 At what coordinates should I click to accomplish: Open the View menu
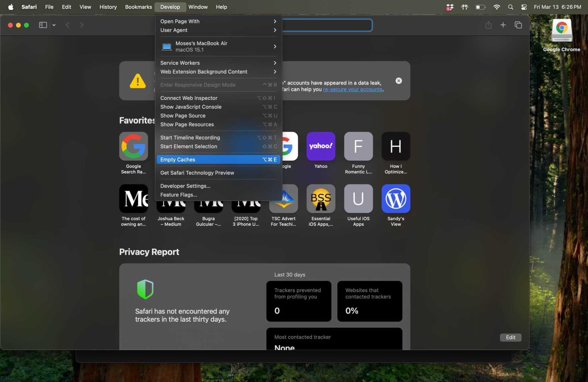[x=85, y=7]
